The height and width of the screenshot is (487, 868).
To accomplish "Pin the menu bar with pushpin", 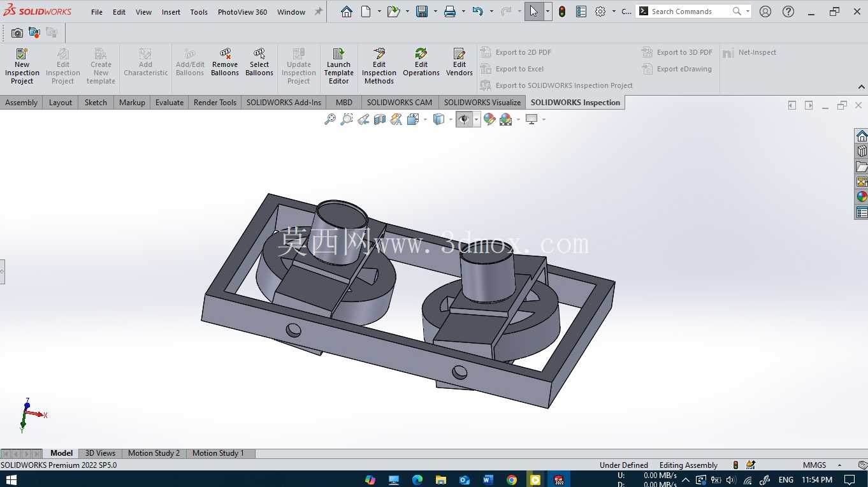I will [x=319, y=11].
